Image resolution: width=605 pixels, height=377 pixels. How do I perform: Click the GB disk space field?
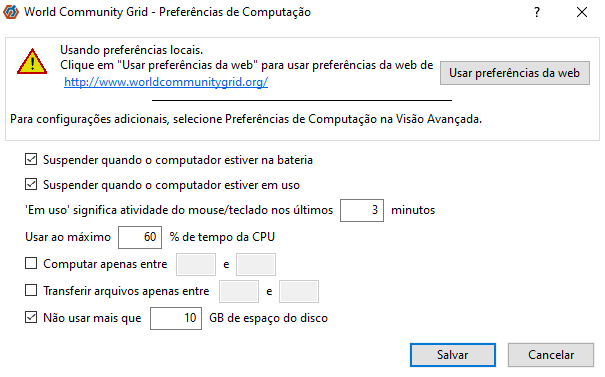click(176, 318)
